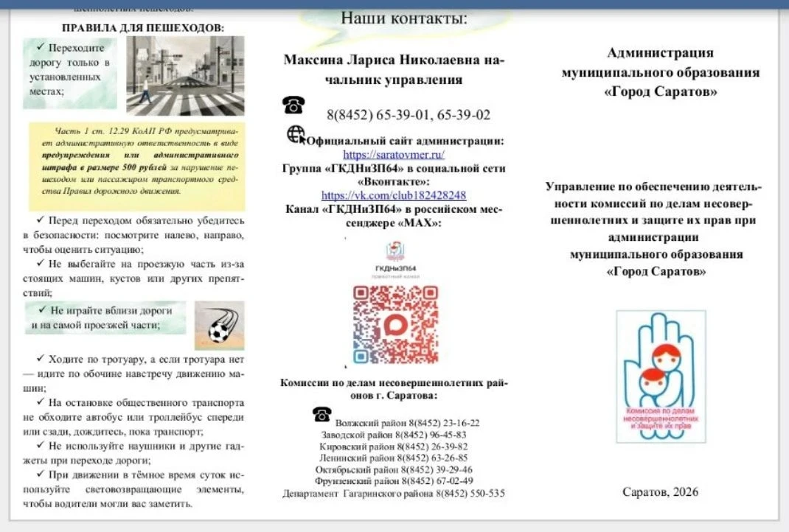Viewport: 789px width, 532px height.
Task: Select the "Кировский район 8(8452) 26-39-82" line
Action: tap(394, 446)
